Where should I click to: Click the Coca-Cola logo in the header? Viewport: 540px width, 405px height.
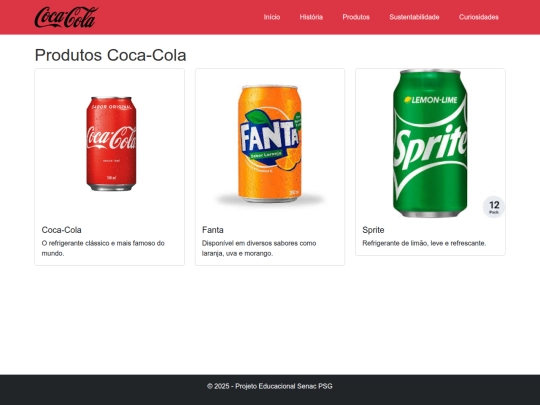(x=66, y=17)
